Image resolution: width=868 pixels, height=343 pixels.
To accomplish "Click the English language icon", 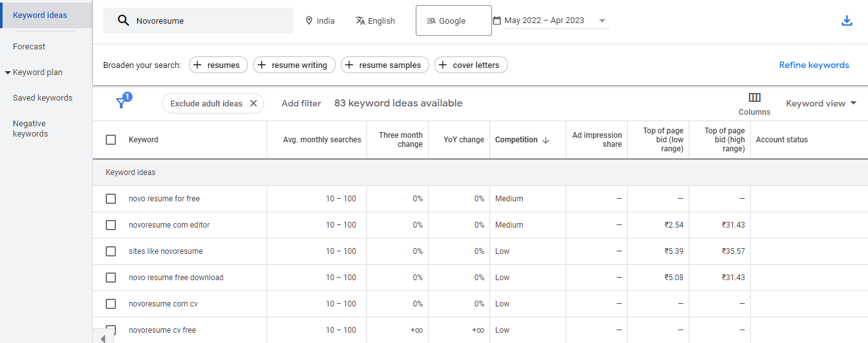I will click(x=360, y=21).
